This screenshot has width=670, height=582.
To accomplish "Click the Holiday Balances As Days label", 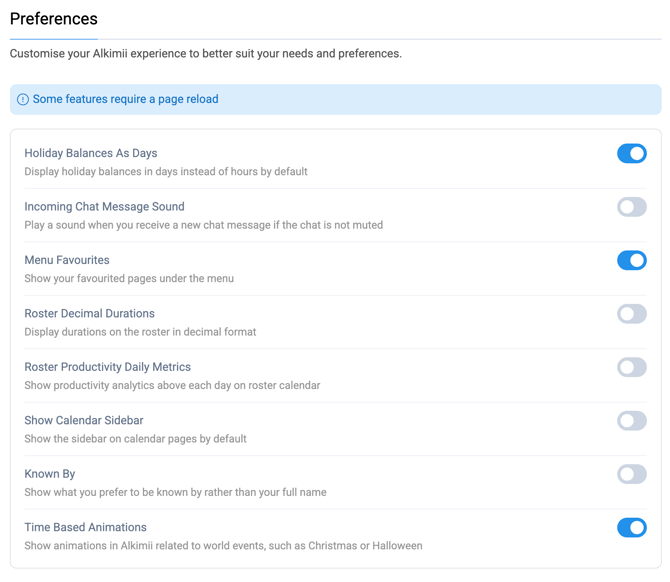I will (x=91, y=153).
